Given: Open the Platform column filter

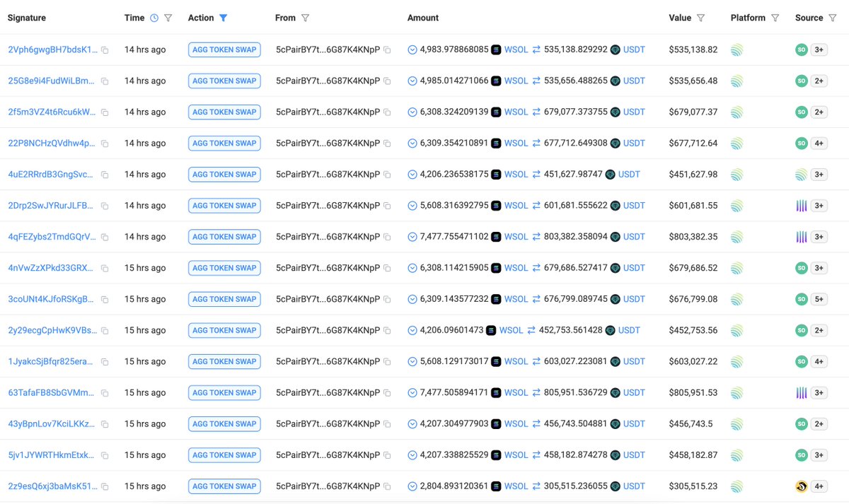Looking at the screenshot, I should (776, 17).
